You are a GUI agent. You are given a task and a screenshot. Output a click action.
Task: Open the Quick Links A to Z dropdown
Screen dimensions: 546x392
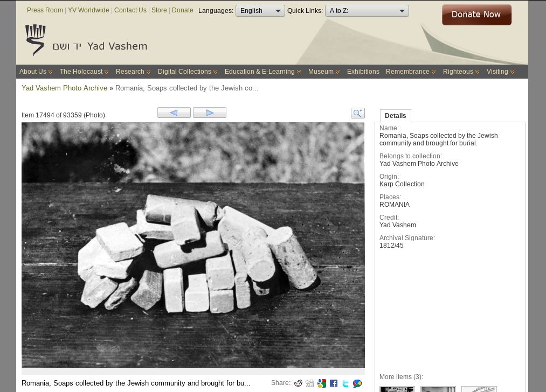[x=367, y=11]
